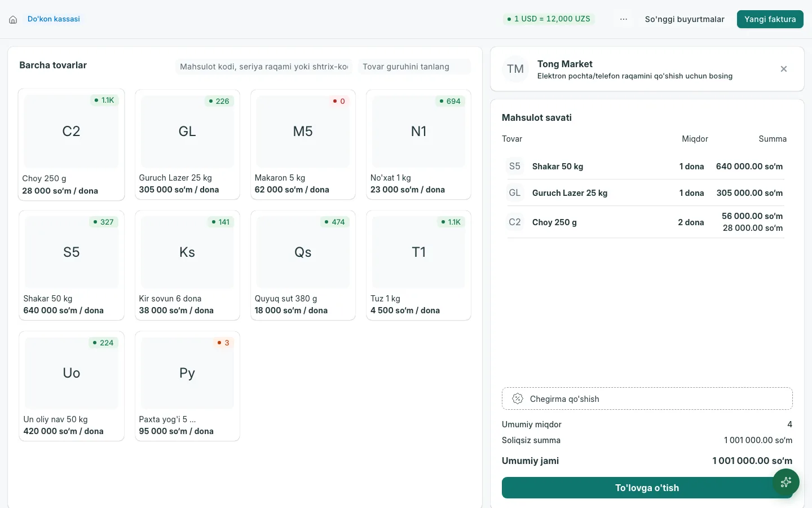Select Guruch Lazer 25 kg row in cart
Image resolution: width=812 pixels, height=508 pixels.
(x=646, y=193)
